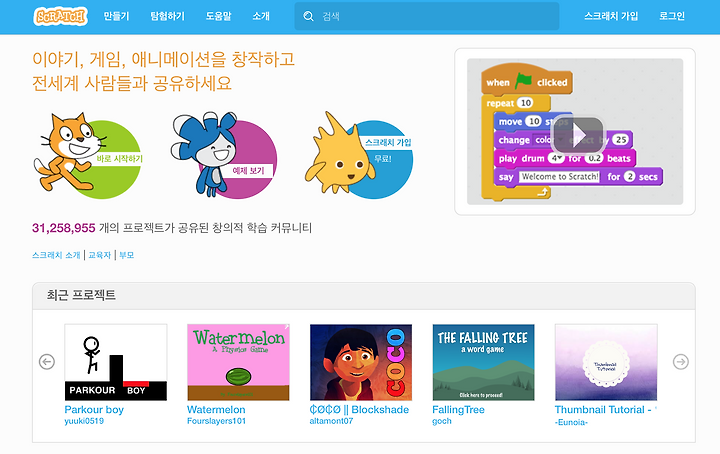Viewport: 720px width, 454px height.
Task: Visit yuuki0519's profile
Action: pos(84,421)
